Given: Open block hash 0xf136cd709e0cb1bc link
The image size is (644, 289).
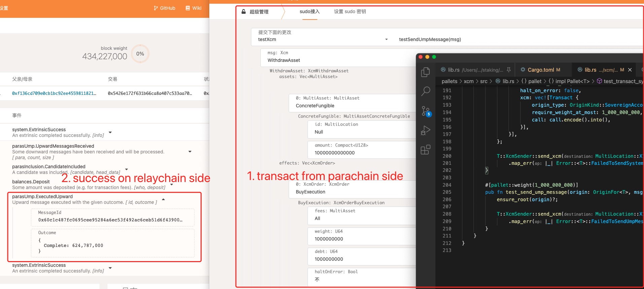Looking at the screenshot, I should [54, 93].
